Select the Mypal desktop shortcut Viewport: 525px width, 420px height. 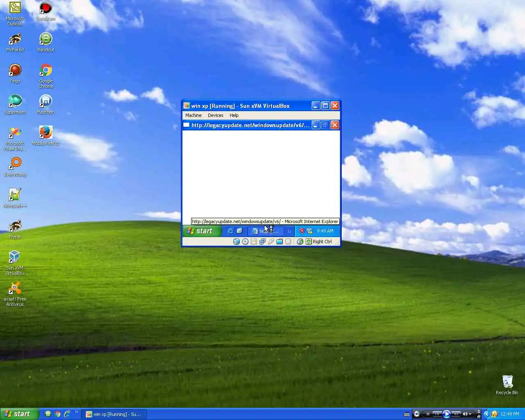15,229
